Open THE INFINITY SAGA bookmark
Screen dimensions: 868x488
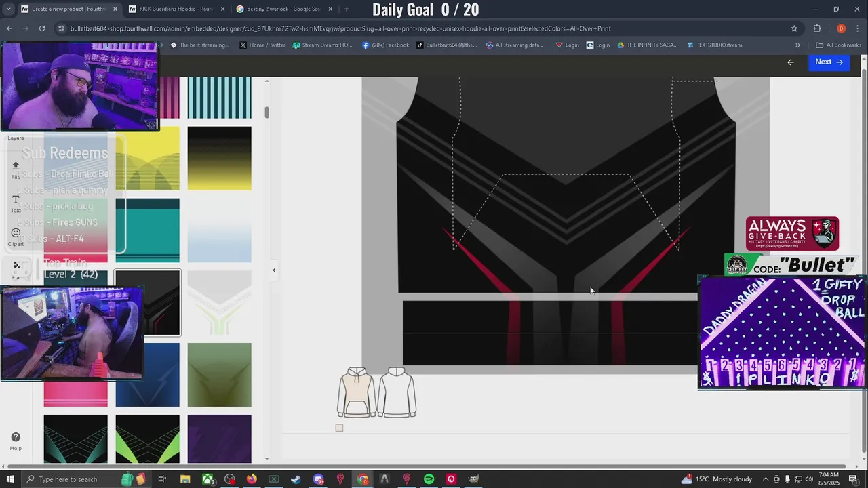point(647,45)
